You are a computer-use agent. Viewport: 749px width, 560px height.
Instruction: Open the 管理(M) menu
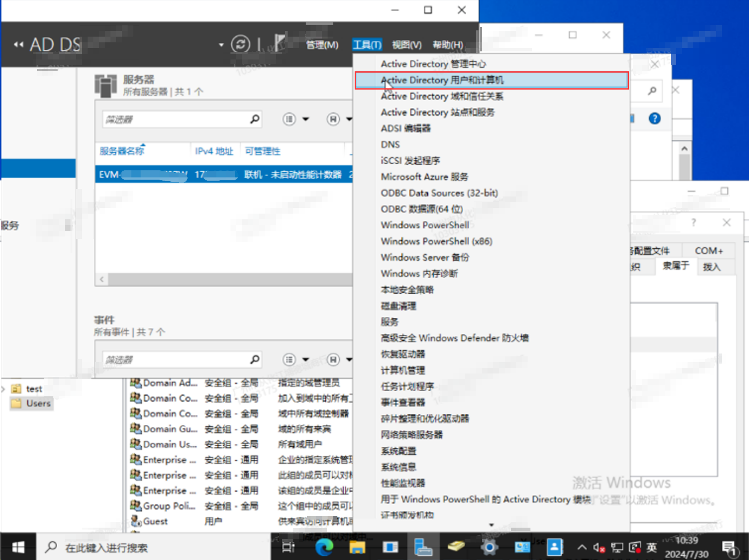pyautogui.click(x=322, y=45)
